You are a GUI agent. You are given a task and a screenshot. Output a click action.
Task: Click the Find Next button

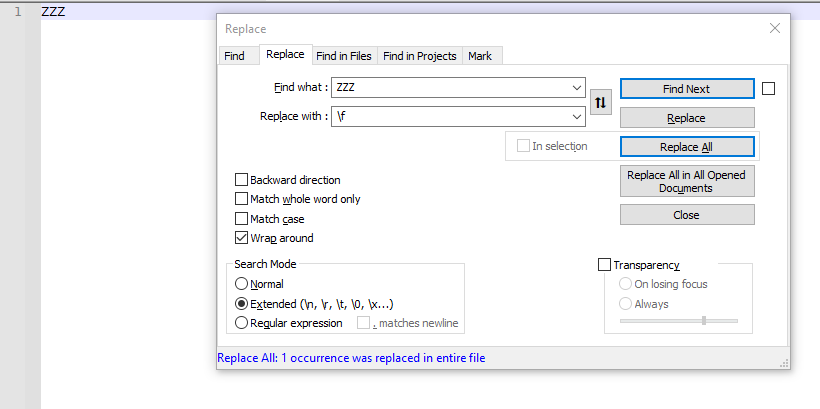[687, 89]
